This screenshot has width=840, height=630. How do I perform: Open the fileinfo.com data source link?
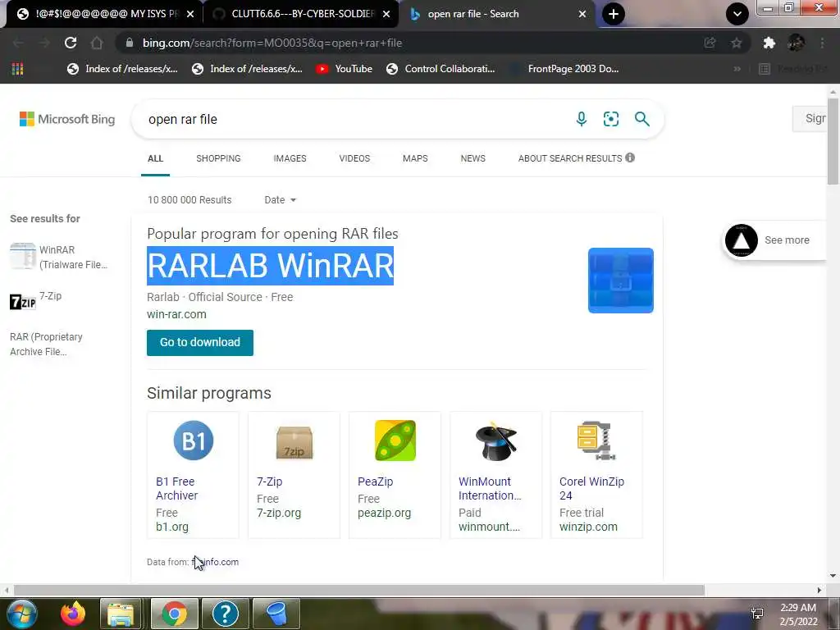click(216, 562)
